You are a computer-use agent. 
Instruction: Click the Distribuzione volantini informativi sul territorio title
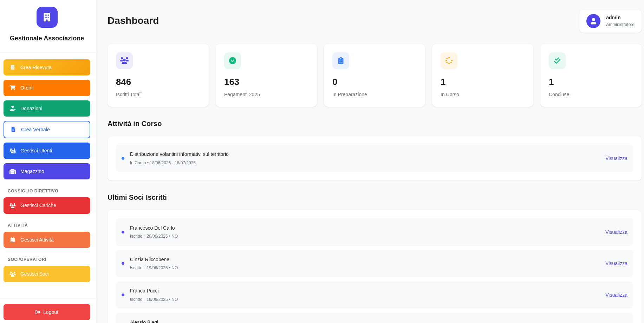point(179,154)
